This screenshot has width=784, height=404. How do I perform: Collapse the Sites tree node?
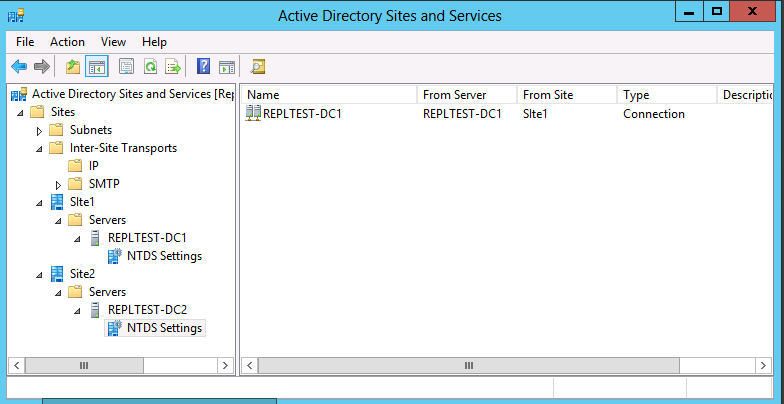pyautogui.click(x=20, y=113)
